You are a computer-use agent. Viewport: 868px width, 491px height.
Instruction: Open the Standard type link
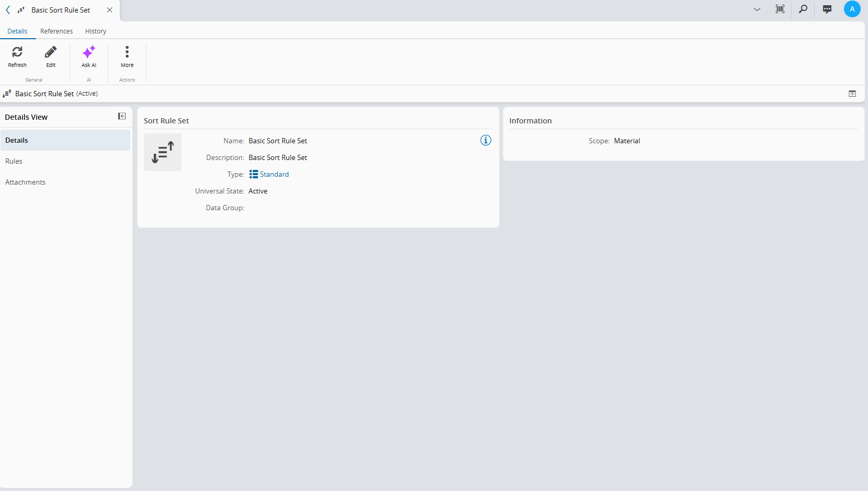point(274,174)
